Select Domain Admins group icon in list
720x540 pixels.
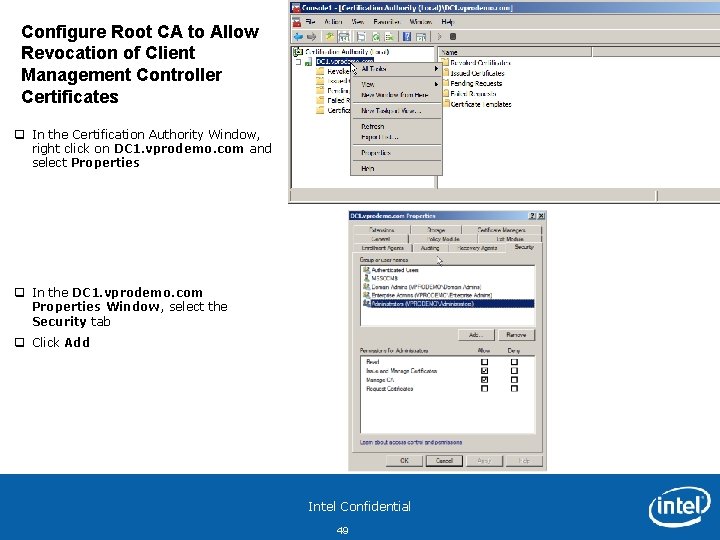click(x=366, y=287)
